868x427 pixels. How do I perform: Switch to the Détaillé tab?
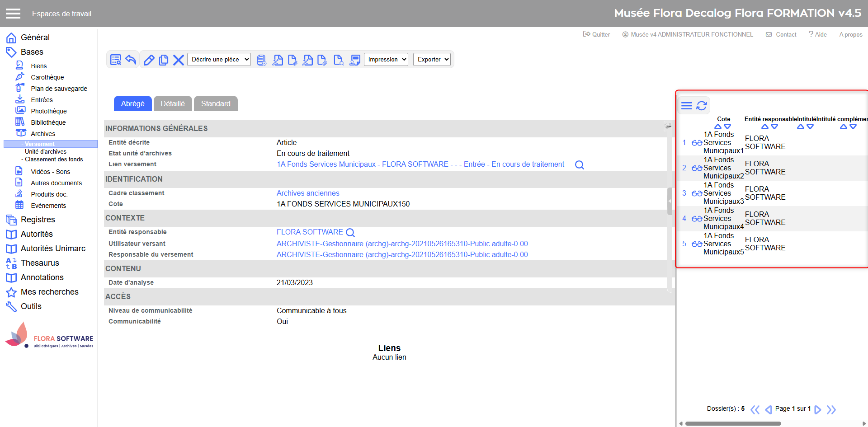(173, 103)
